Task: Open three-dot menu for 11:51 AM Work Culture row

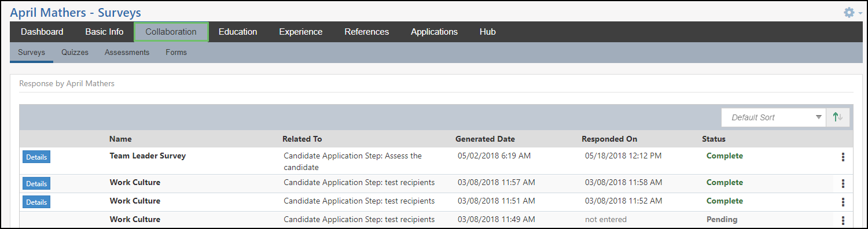Action: [x=843, y=202]
